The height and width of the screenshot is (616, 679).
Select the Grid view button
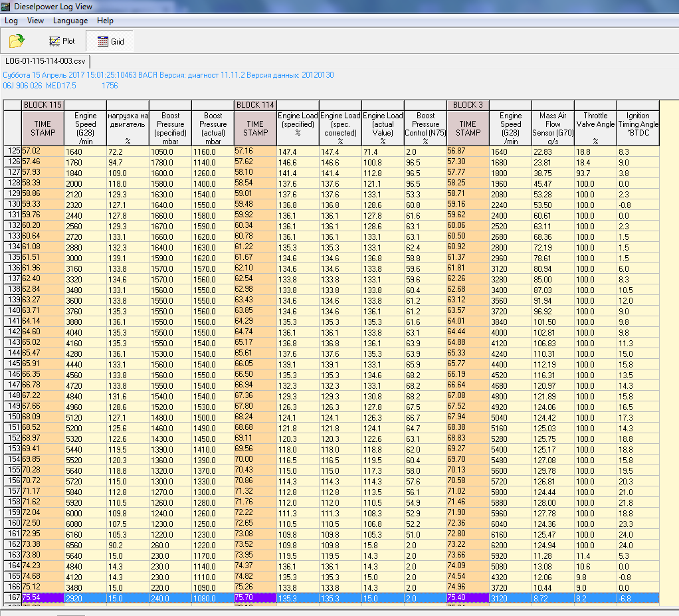pyautogui.click(x=110, y=41)
